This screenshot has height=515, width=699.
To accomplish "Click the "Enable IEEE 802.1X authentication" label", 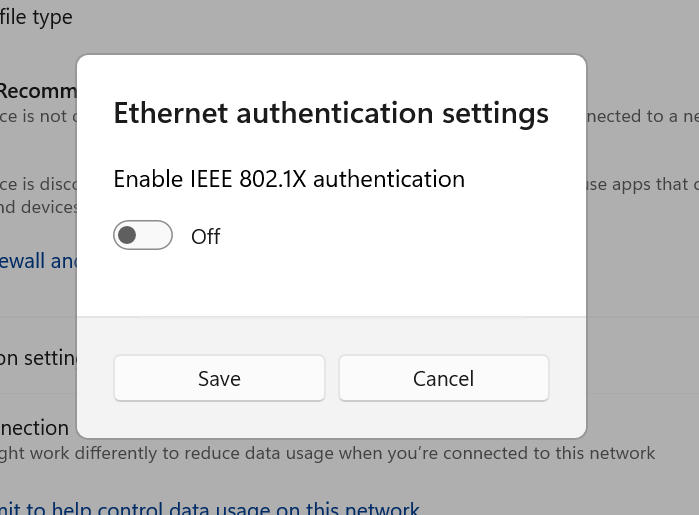I will point(289,180).
